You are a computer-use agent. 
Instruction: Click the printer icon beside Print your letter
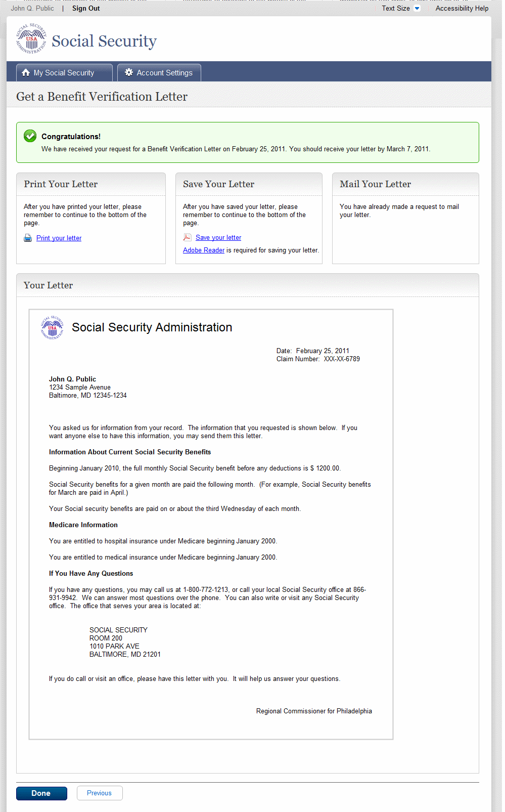(28, 238)
